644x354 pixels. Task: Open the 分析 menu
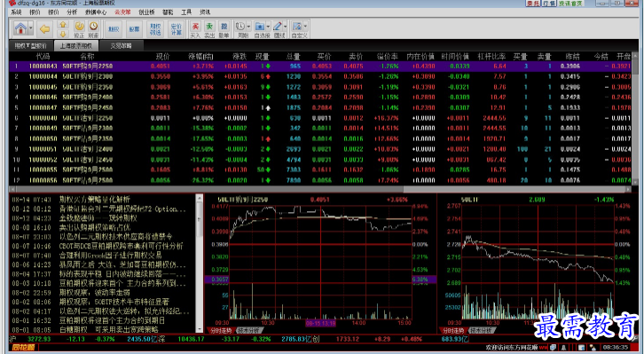72,12
